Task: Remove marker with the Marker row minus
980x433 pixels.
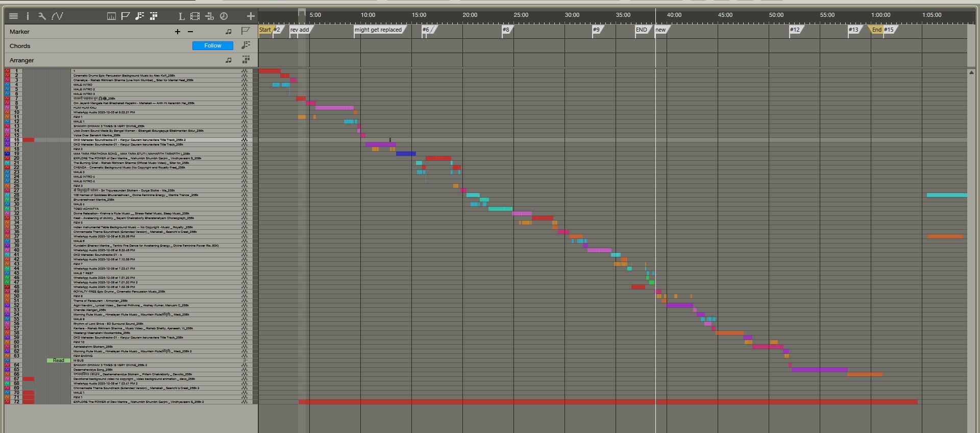Action: [190, 32]
